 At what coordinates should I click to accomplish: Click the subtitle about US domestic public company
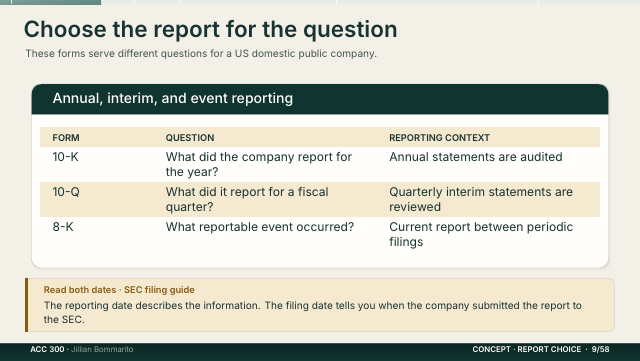tap(201, 53)
